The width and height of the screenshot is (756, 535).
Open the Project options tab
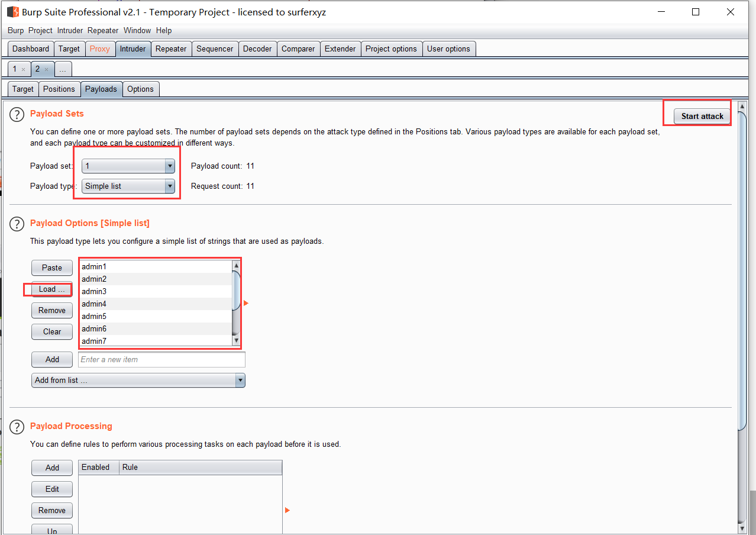tap(391, 49)
